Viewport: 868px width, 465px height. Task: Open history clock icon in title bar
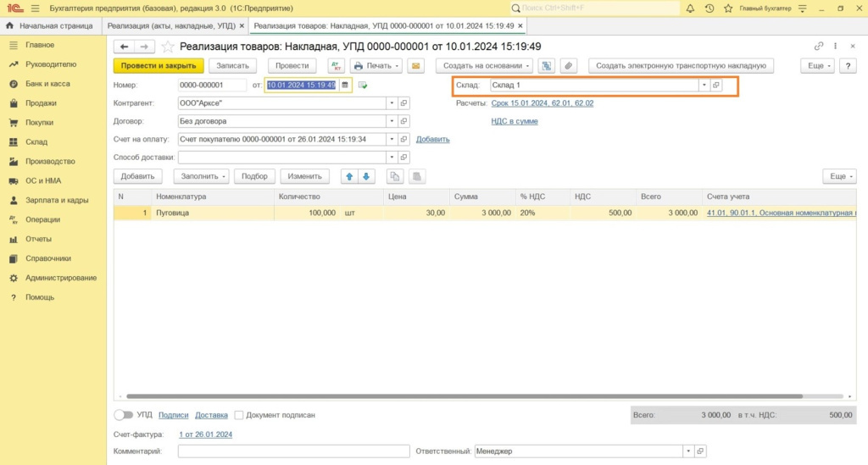[709, 8]
